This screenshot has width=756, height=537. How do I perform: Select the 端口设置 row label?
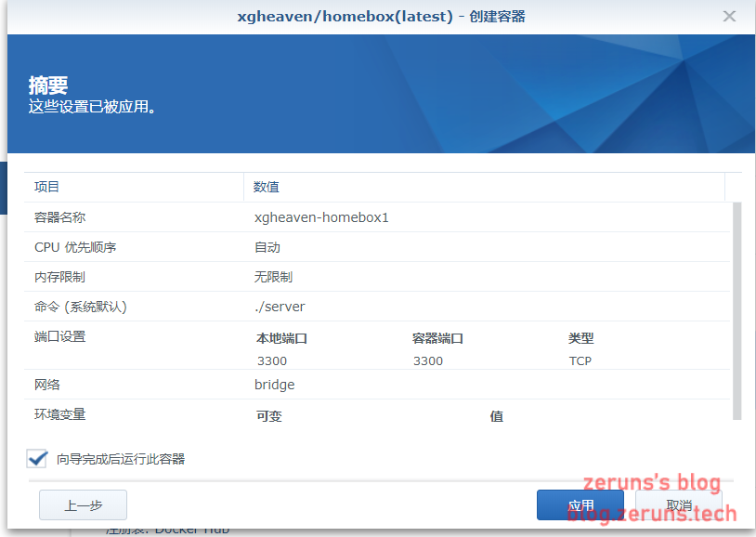[x=59, y=336]
